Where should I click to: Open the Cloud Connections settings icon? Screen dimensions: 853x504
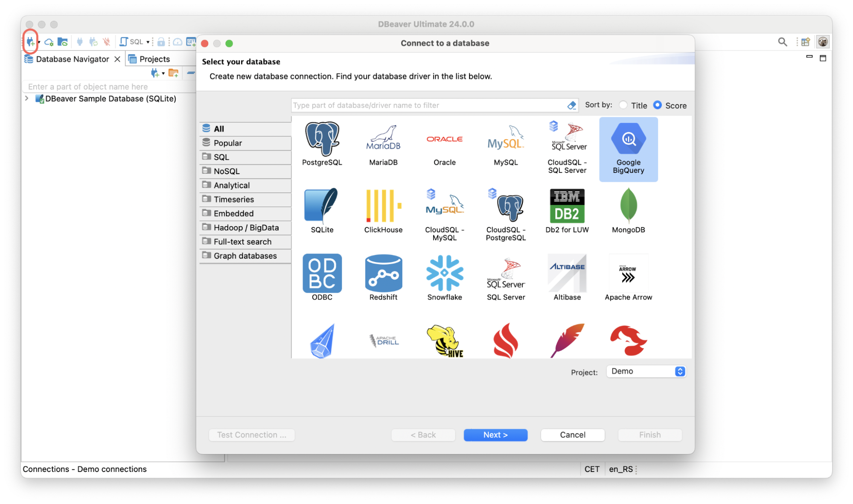point(48,41)
